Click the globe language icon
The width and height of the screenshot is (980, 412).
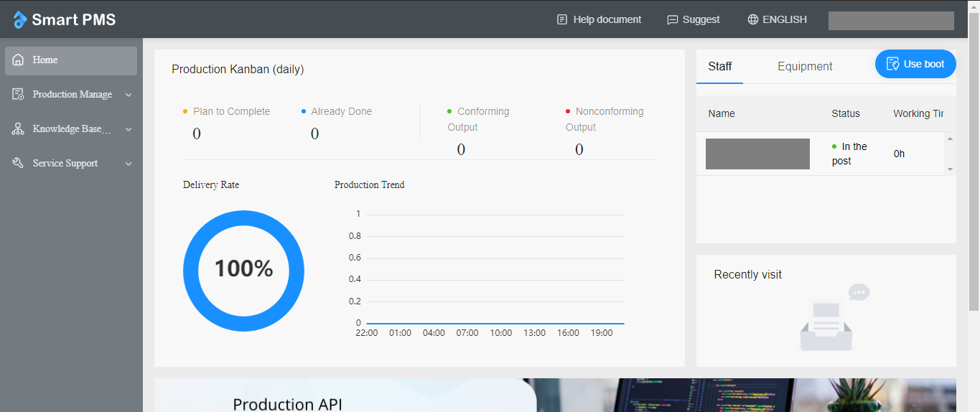[x=752, y=20]
